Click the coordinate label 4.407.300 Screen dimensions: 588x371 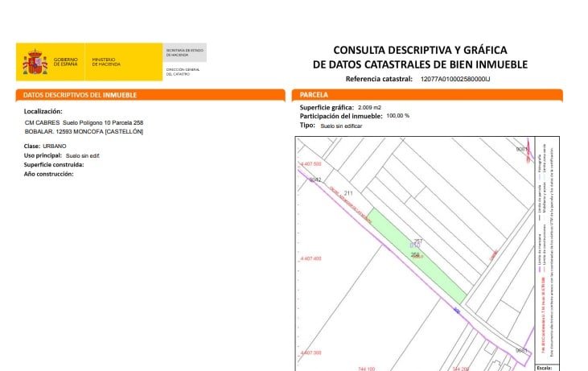click(x=310, y=353)
